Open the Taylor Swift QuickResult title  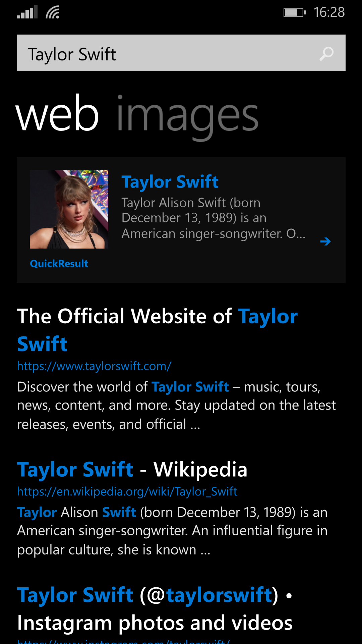(x=170, y=182)
